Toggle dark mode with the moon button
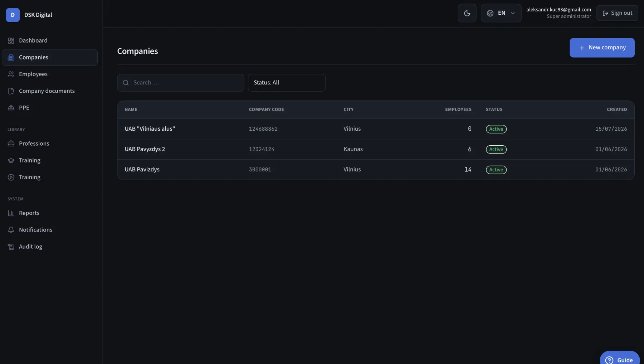The width and height of the screenshot is (644, 364). (x=467, y=13)
